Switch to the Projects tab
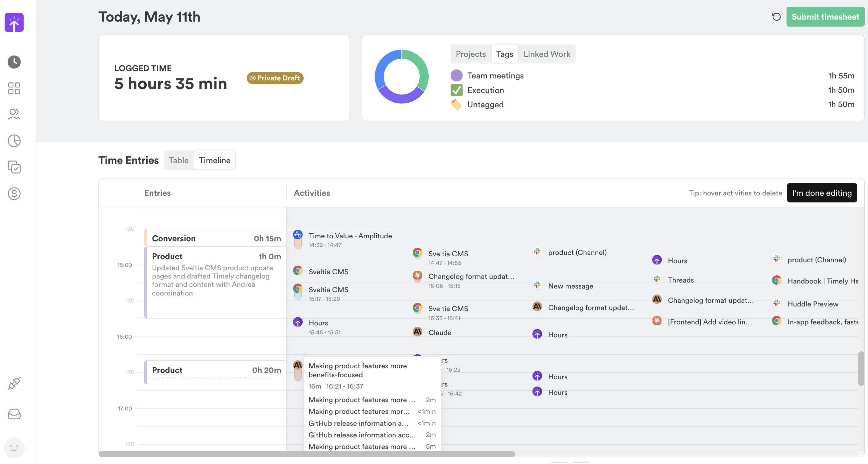This screenshot has height=464, width=868. [470, 54]
